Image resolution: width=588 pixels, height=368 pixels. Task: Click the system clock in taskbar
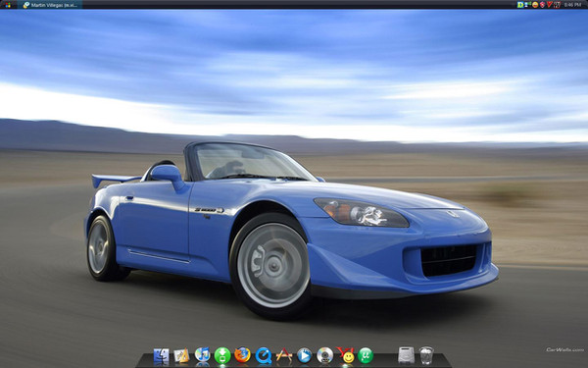pos(572,5)
